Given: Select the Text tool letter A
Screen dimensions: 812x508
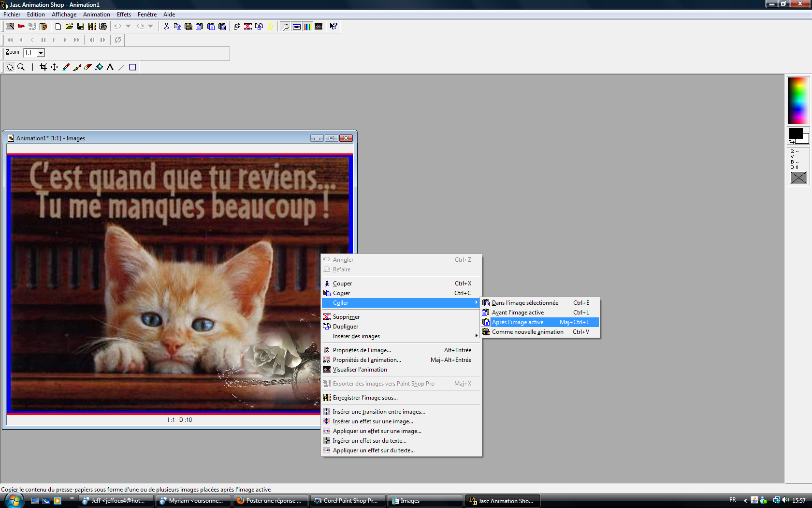Looking at the screenshot, I should pos(110,67).
